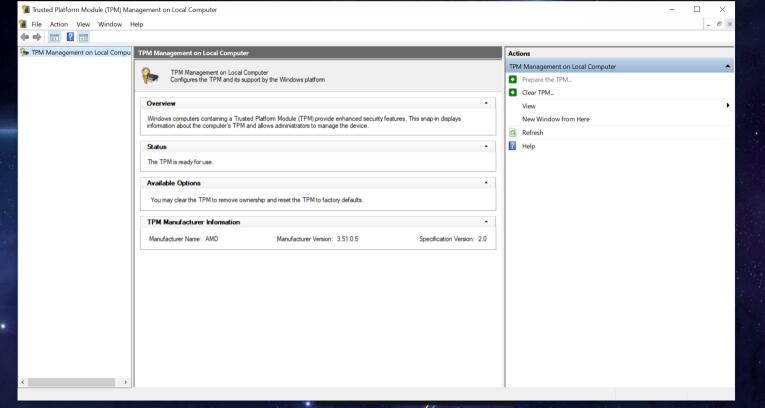Select TPM Management on Local Computer tree node

pos(76,52)
